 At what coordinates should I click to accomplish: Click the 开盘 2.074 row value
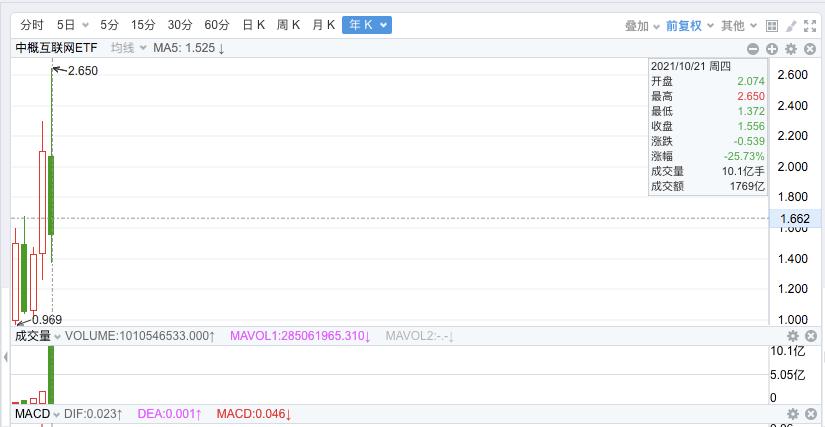coord(751,82)
